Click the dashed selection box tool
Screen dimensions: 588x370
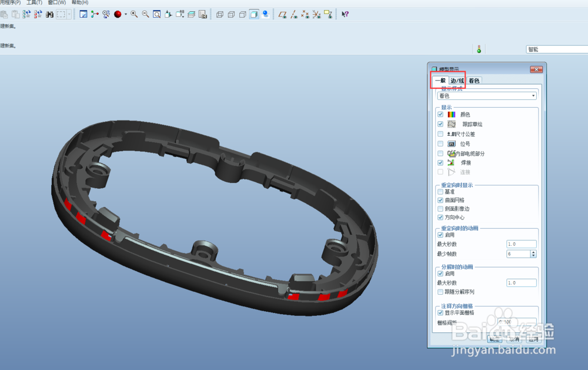point(61,14)
